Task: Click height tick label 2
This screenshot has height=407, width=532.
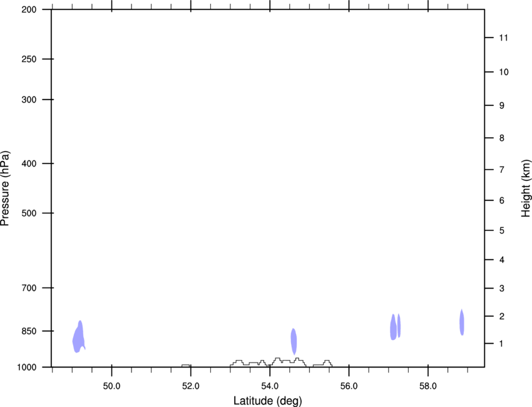Action: 501,316
